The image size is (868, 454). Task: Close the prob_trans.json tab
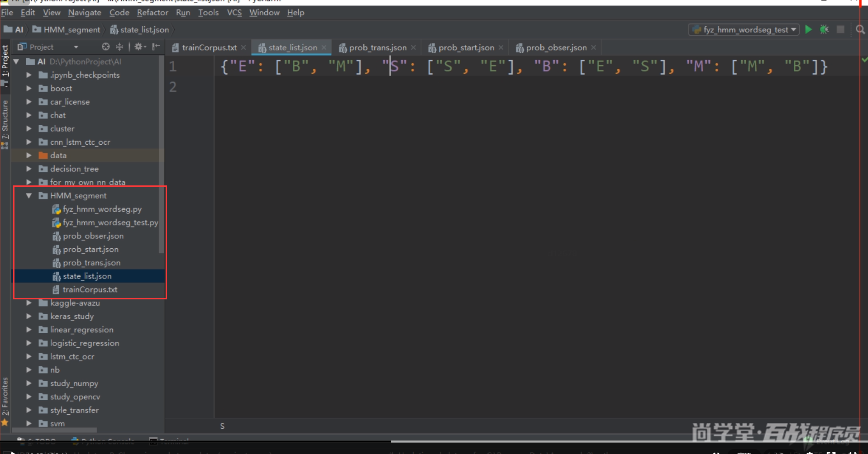tap(413, 47)
